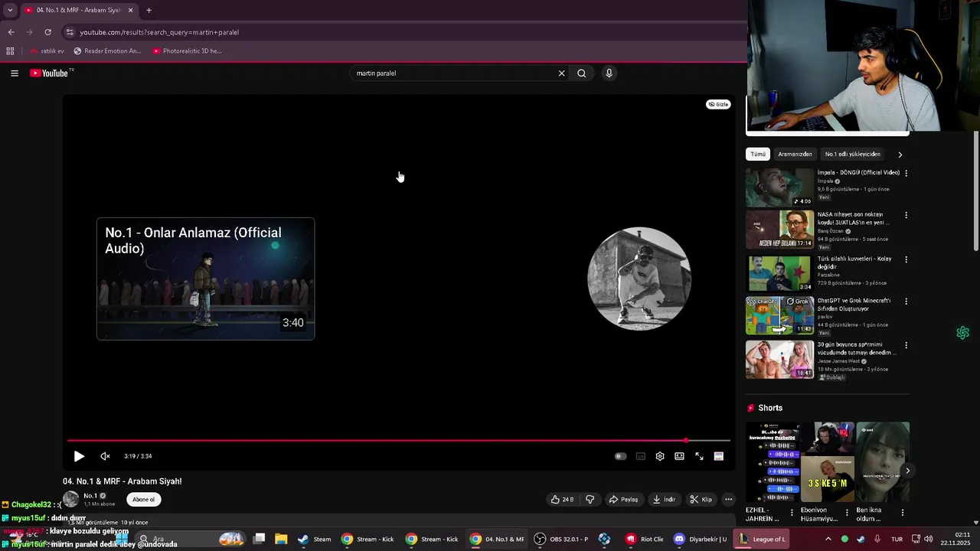Click rightmost player control icon
Viewport: 980px width, 551px height.
[x=719, y=456]
